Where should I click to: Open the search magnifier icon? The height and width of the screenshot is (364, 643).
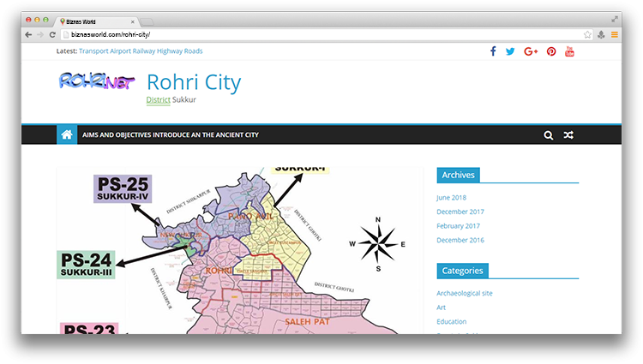coord(549,135)
